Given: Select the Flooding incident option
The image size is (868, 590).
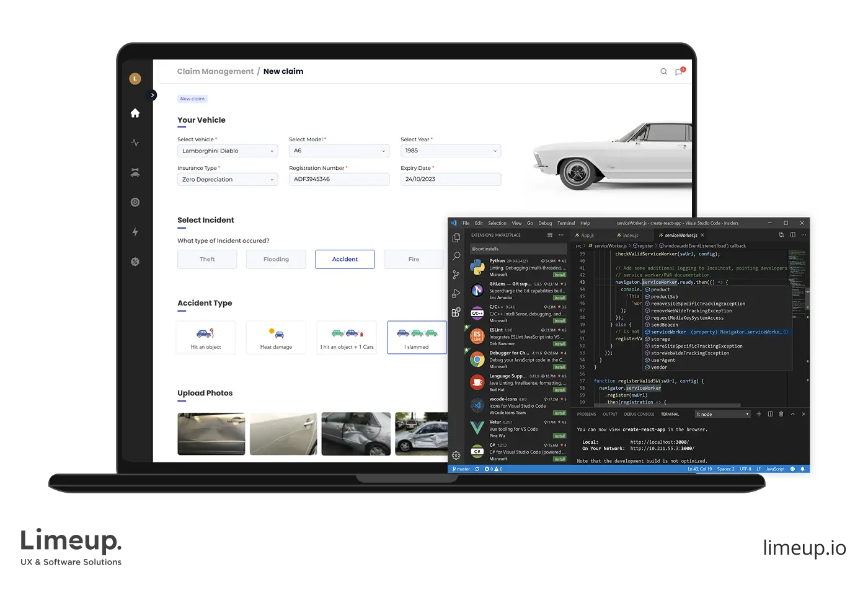Looking at the screenshot, I should click(276, 259).
